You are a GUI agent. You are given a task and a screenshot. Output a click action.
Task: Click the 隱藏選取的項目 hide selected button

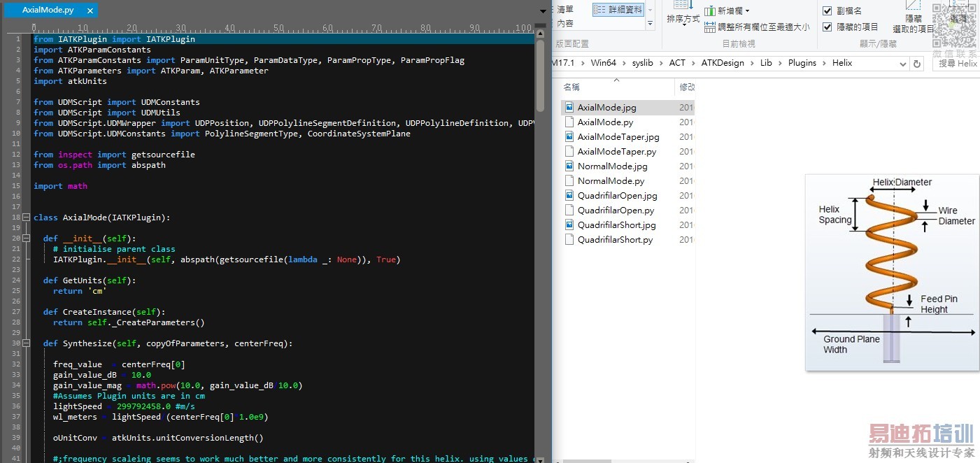pyautogui.click(x=914, y=17)
